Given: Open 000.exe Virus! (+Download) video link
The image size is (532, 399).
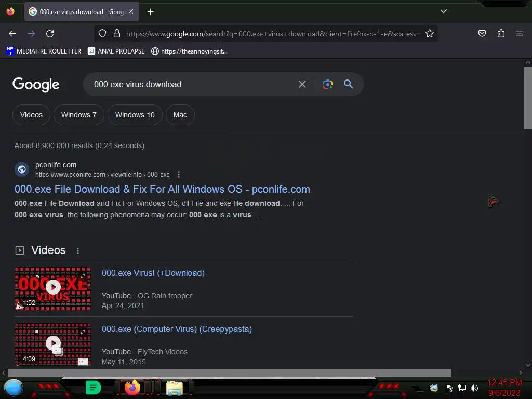Looking at the screenshot, I should tap(153, 273).
